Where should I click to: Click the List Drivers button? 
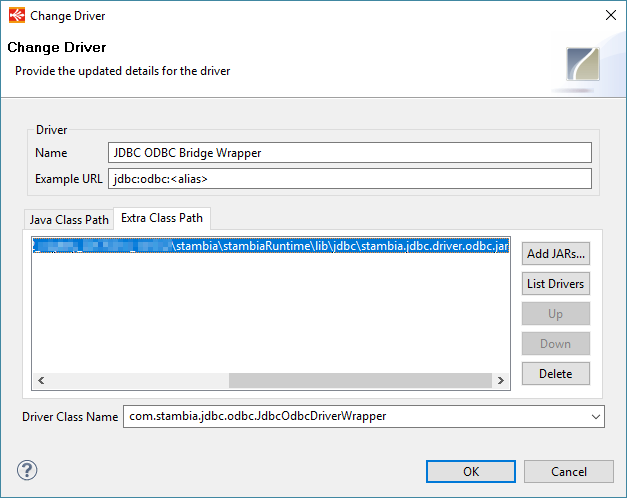[555, 284]
